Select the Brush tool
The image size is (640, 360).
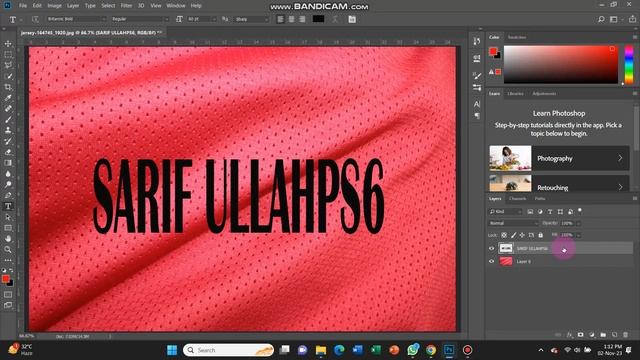pos(8,120)
